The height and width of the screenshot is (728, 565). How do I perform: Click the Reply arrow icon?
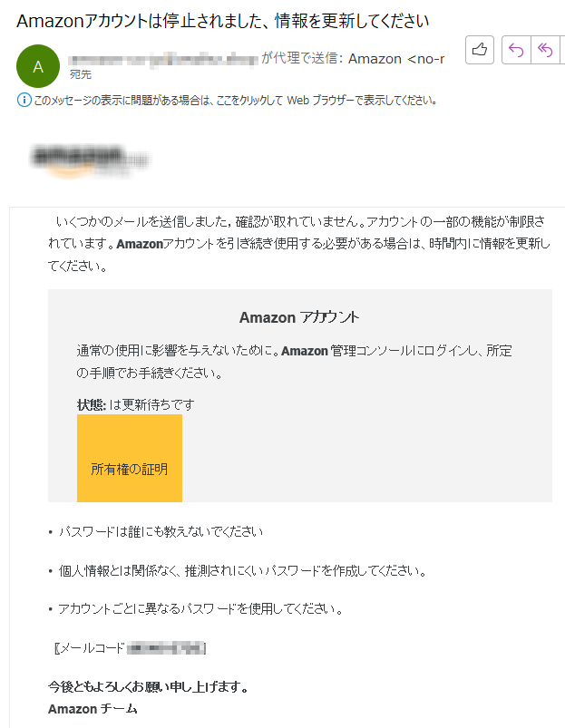(516, 51)
